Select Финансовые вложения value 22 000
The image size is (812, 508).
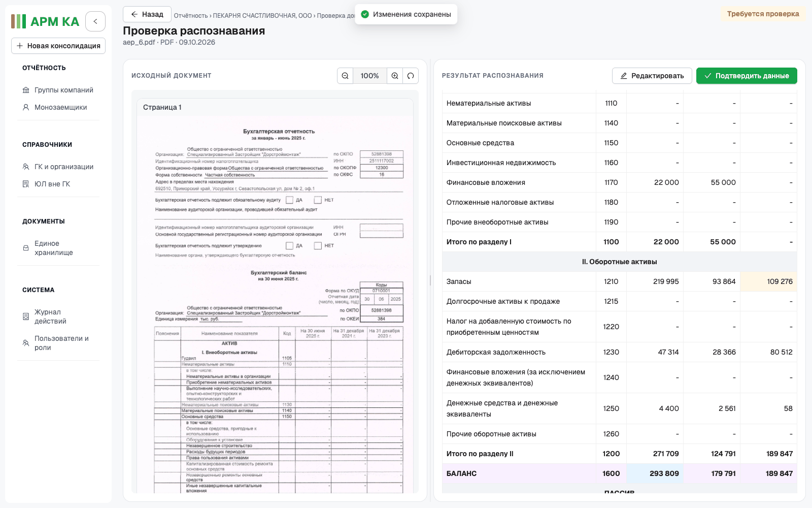pos(655,182)
